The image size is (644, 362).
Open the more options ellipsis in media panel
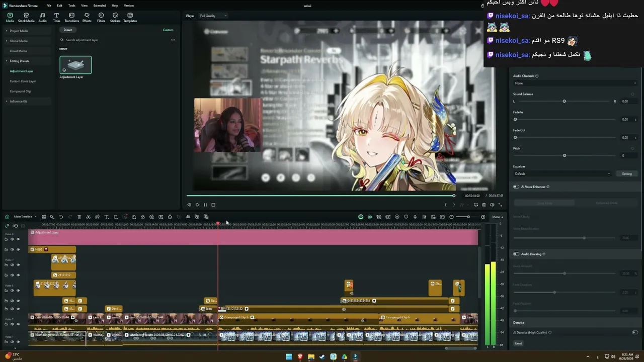pos(173,40)
